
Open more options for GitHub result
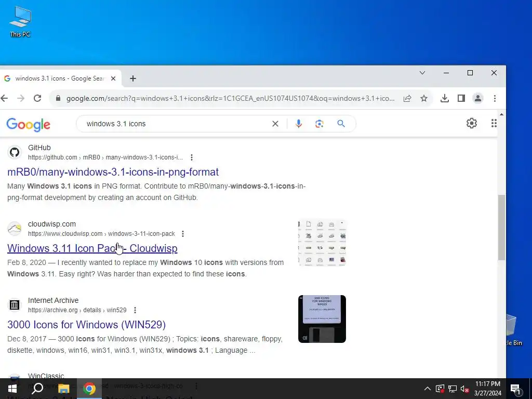click(192, 157)
